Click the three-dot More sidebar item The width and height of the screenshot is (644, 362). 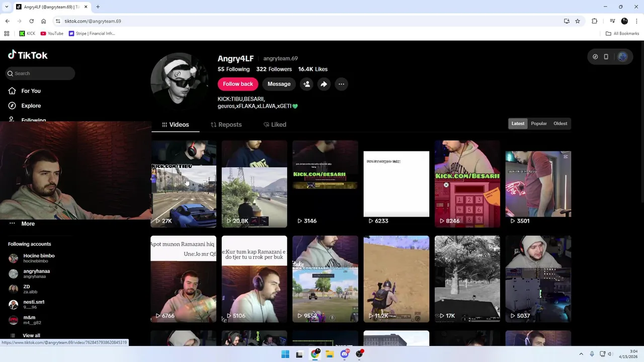coord(22,224)
